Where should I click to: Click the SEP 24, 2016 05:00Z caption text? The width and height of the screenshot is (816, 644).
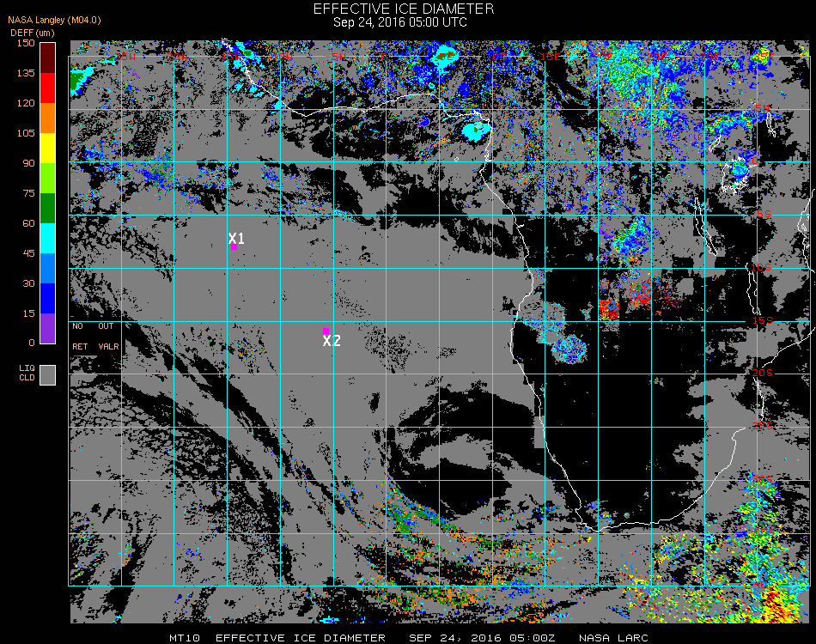482,638
